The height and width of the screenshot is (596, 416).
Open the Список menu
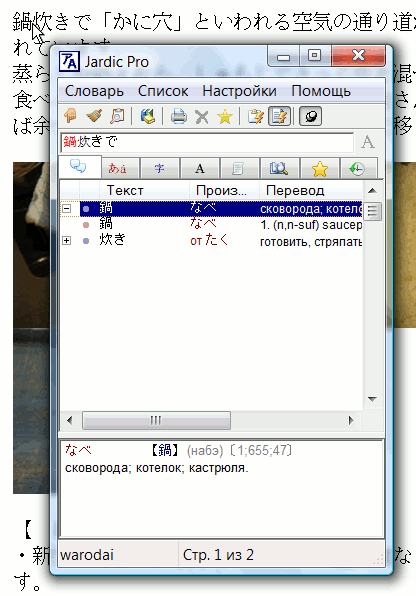coord(163,91)
